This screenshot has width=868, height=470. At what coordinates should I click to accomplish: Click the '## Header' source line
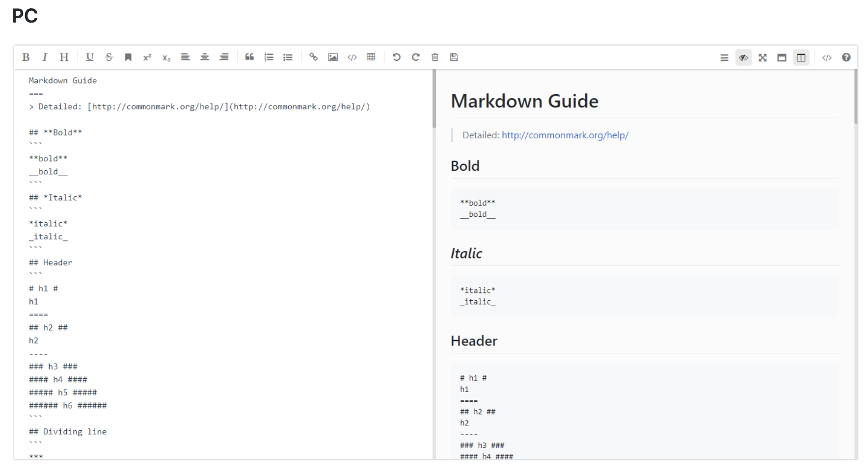pos(51,262)
